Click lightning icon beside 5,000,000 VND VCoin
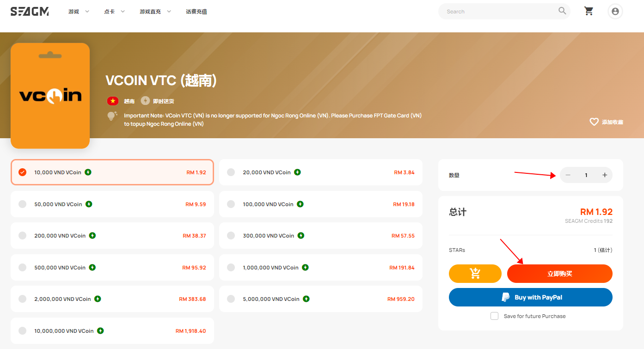This screenshot has width=644, height=349. tap(306, 299)
